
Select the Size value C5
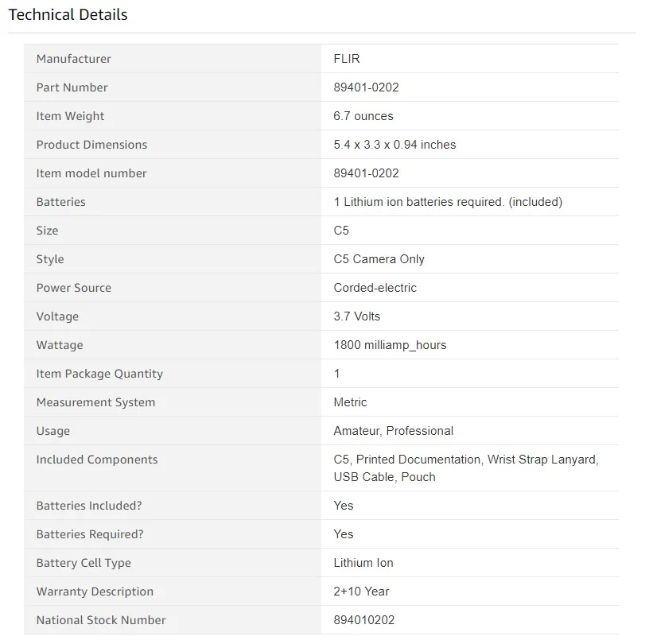tap(341, 230)
